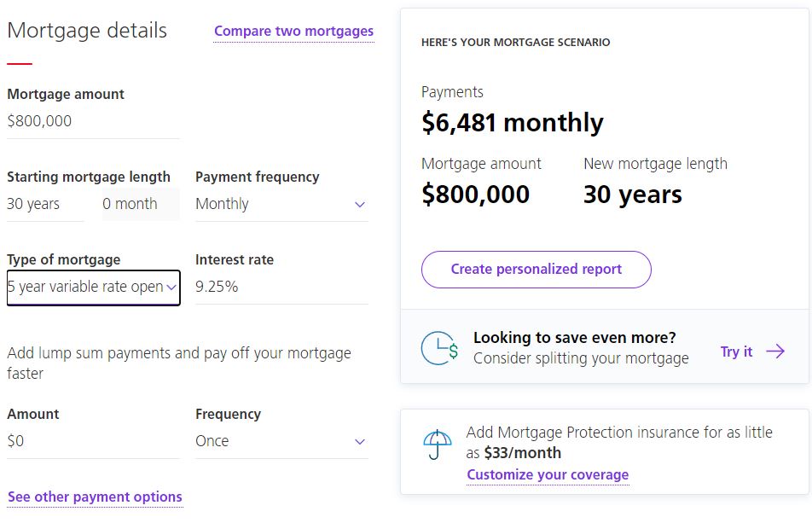The image size is (812, 523).
Task: Open Compare two mortgages link
Action: pyautogui.click(x=293, y=31)
